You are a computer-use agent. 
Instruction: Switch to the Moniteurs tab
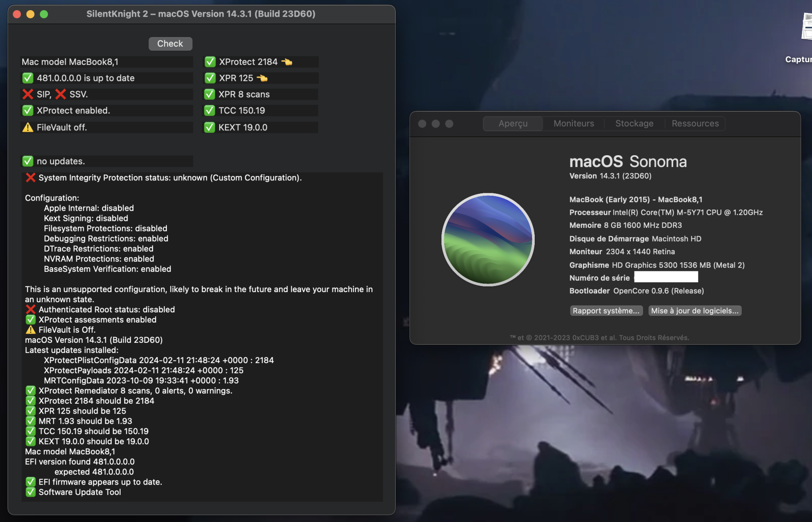tap(573, 123)
